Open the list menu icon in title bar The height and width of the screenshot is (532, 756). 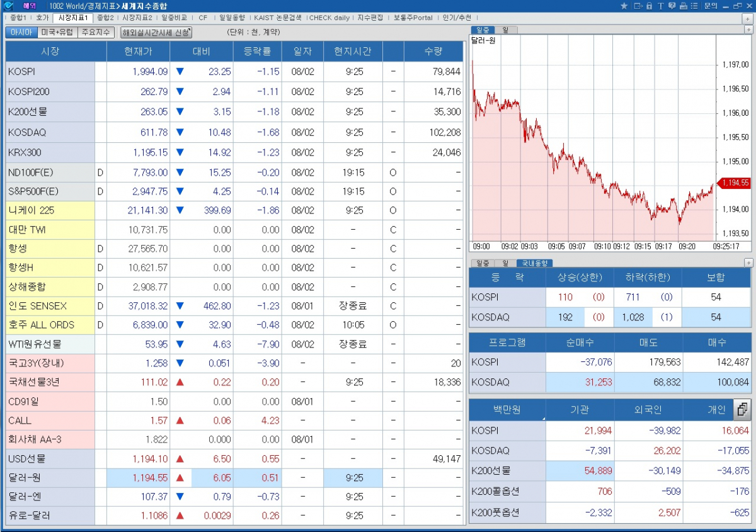pos(694,6)
